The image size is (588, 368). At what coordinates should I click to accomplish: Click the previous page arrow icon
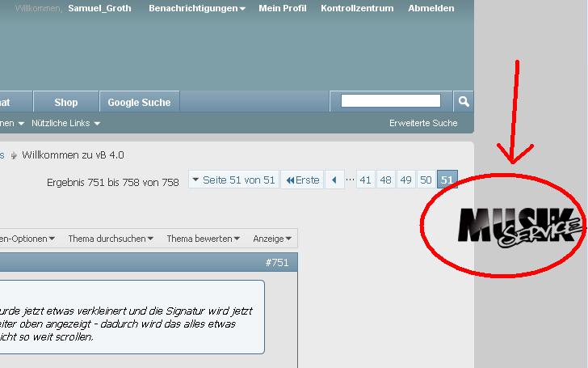click(334, 180)
